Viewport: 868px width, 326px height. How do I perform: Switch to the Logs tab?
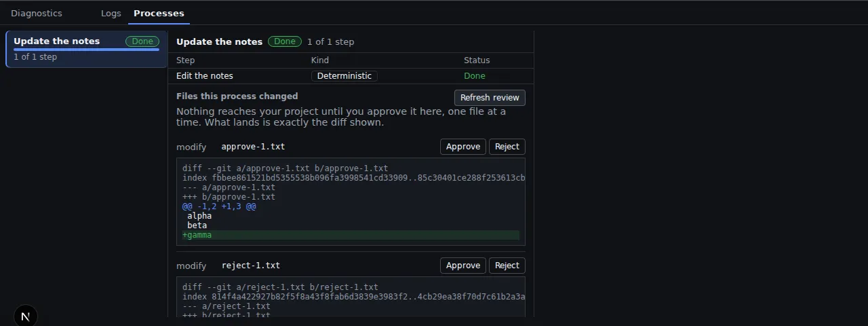click(x=111, y=13)
